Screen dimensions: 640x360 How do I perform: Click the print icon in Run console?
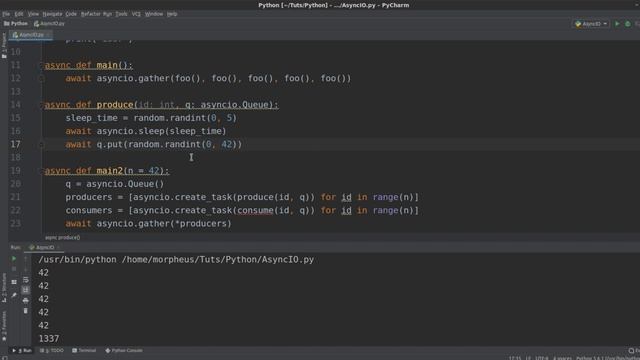tap(26, 301)
